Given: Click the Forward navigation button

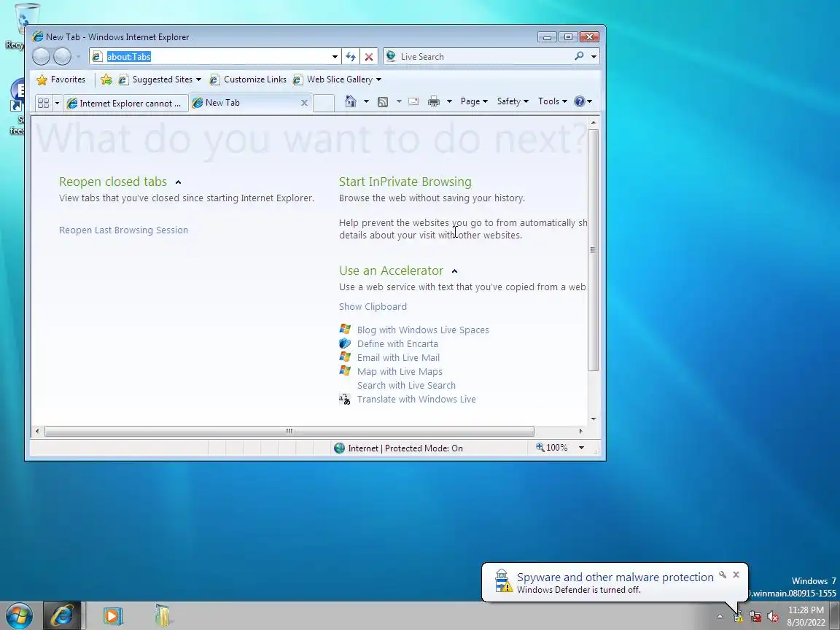Looking at the screenshot, I should pos(62,56).
